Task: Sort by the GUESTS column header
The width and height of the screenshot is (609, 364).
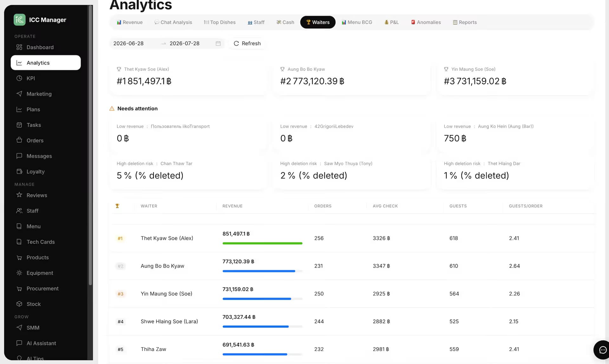Action: click(x=458, y=206)
